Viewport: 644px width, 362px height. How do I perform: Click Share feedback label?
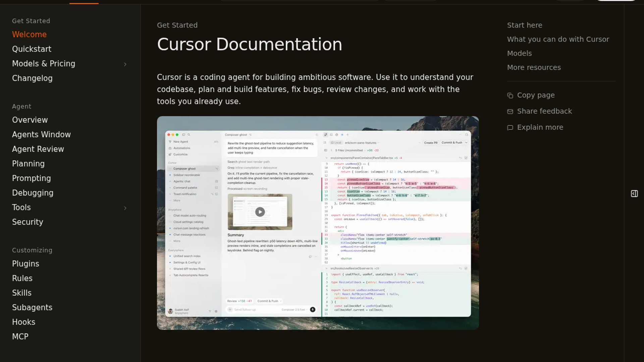click(544, 111)
